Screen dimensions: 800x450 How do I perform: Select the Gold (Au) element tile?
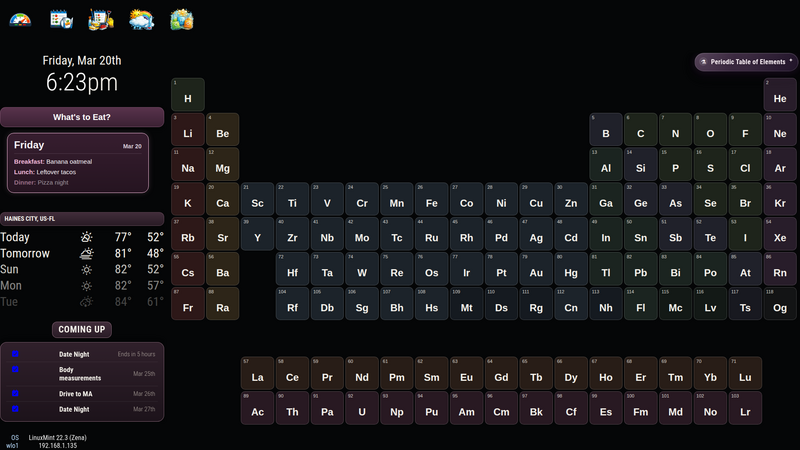pos(536,268)
